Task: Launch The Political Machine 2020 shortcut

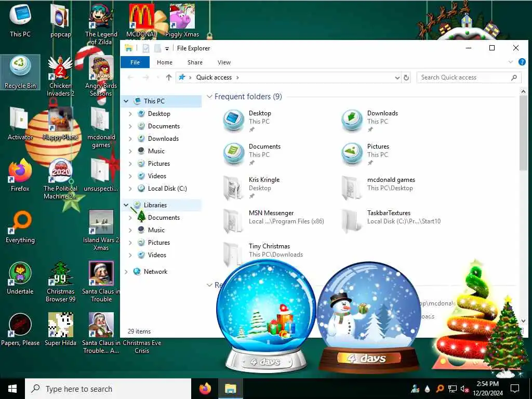Action: pyautogui.click(x=60, y=179)
